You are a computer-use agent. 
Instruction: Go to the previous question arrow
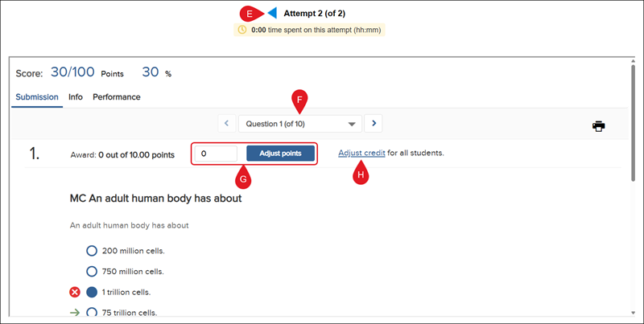(x=226, y=124)
